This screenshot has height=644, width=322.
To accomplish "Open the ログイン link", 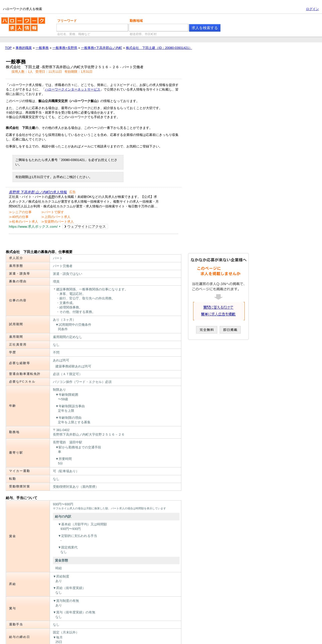I will [312, 9].
